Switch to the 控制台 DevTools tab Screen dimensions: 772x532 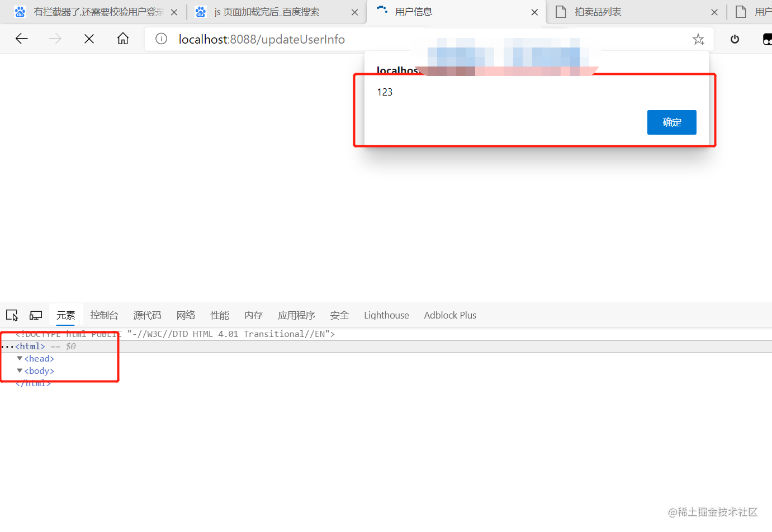(104, 315)
